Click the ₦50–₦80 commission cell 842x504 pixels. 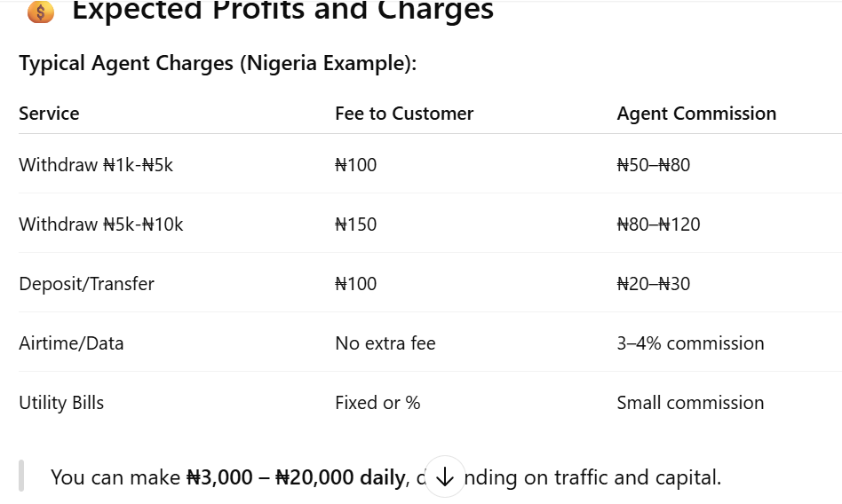(653, 165)
